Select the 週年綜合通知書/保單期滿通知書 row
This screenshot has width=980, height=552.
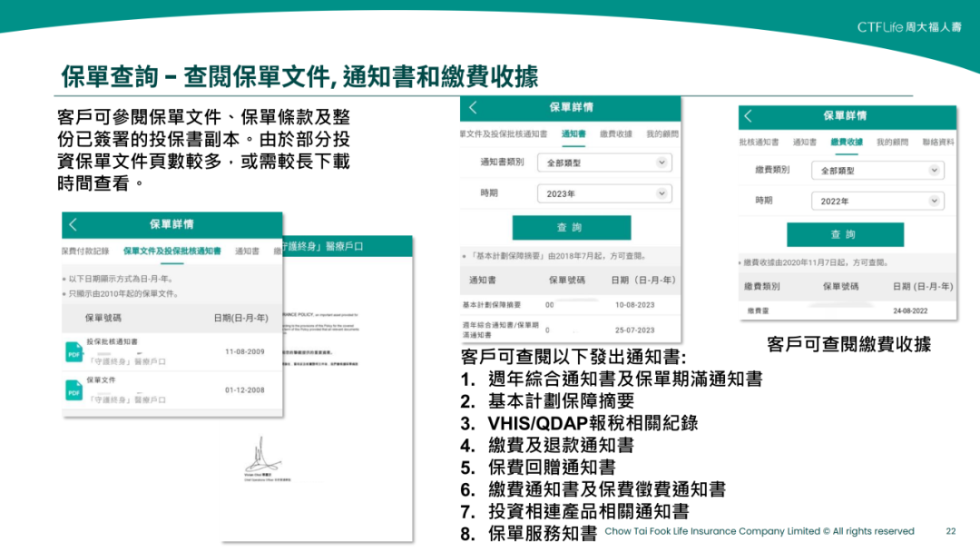572,330
